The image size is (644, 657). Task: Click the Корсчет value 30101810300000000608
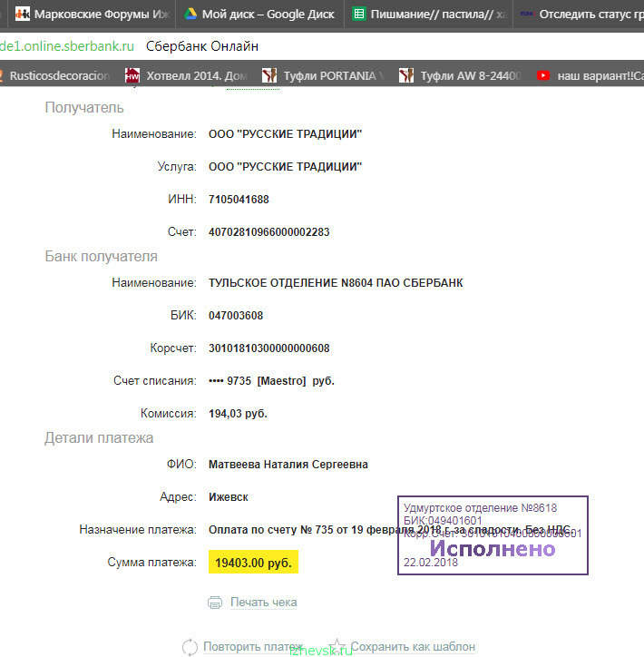[268, 348]
